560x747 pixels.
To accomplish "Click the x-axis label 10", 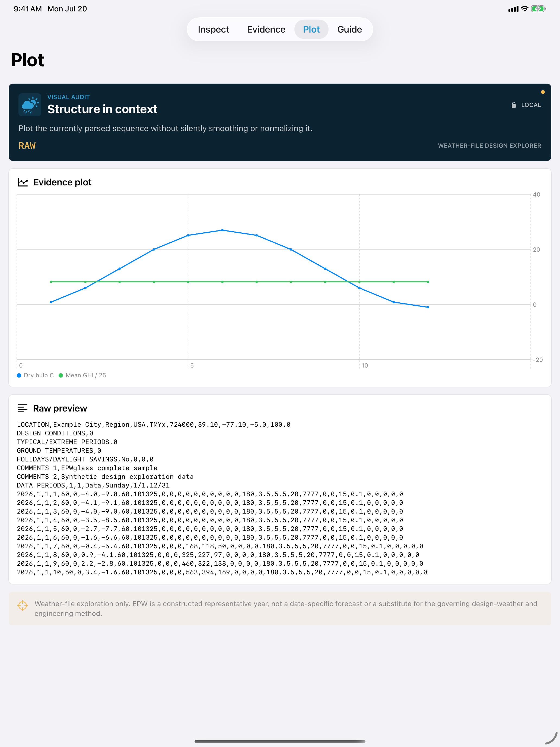I will click(x=365, y=365).
